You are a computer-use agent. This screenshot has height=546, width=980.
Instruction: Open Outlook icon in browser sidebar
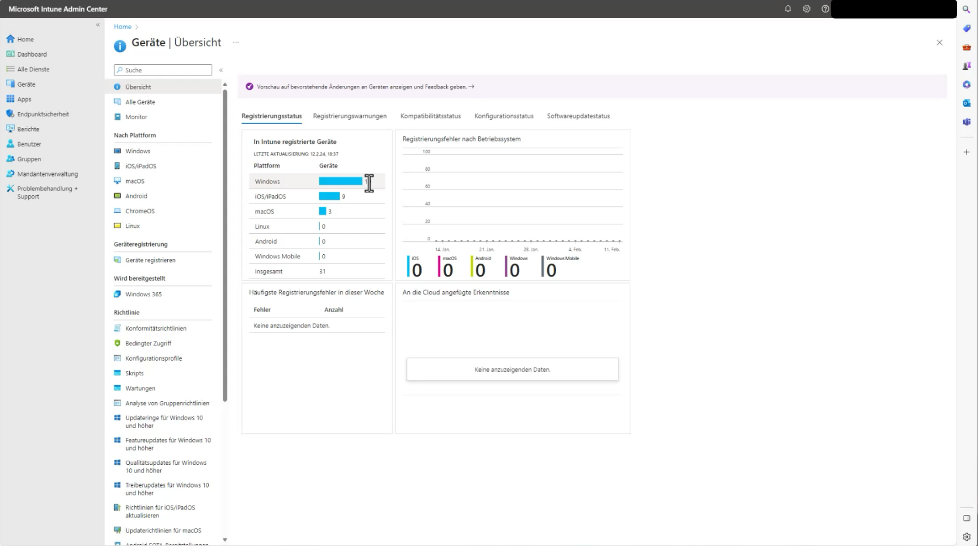tap(967, 103)
